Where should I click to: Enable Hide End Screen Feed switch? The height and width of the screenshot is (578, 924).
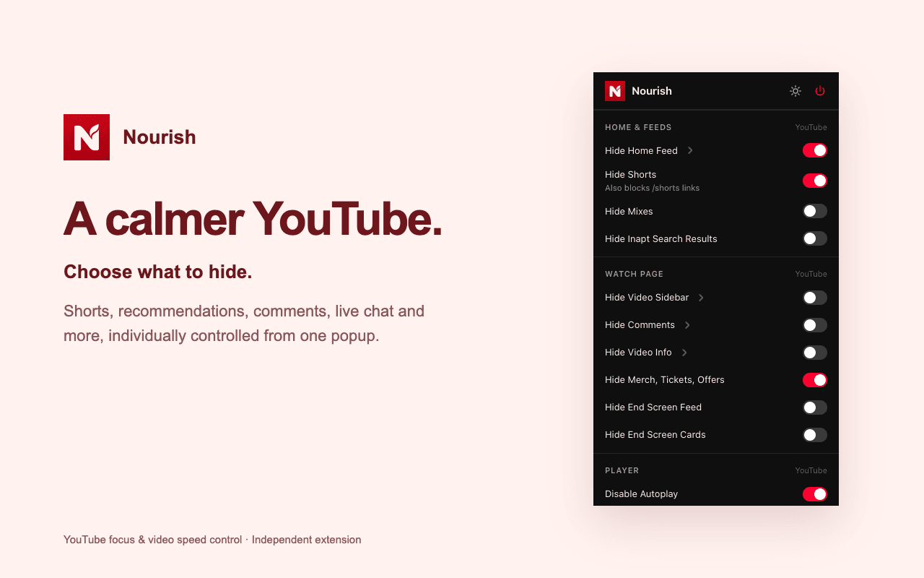click(x=815, y=407)
